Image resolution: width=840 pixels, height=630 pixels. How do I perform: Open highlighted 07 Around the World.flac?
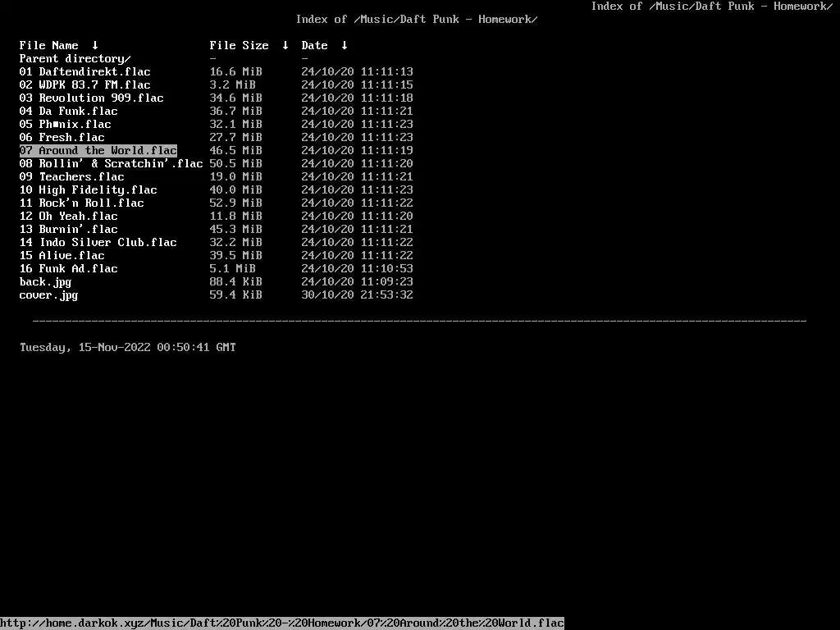click(x=98, y=151)
